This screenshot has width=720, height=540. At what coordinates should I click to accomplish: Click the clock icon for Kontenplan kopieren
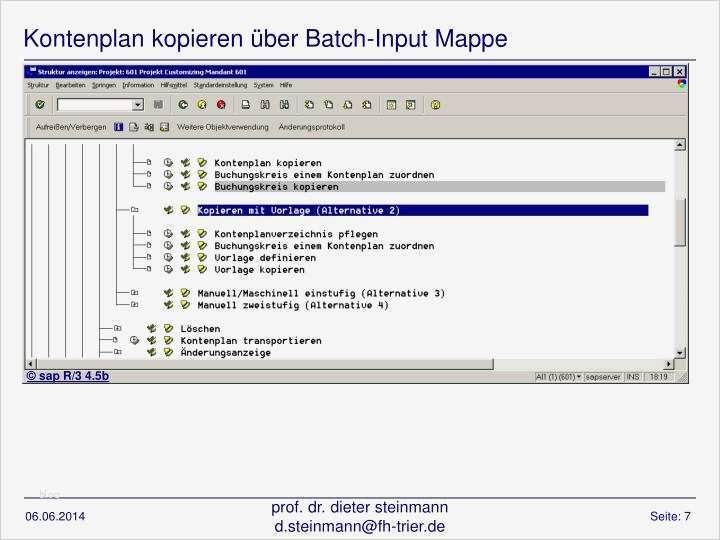[x=168, y=163]
